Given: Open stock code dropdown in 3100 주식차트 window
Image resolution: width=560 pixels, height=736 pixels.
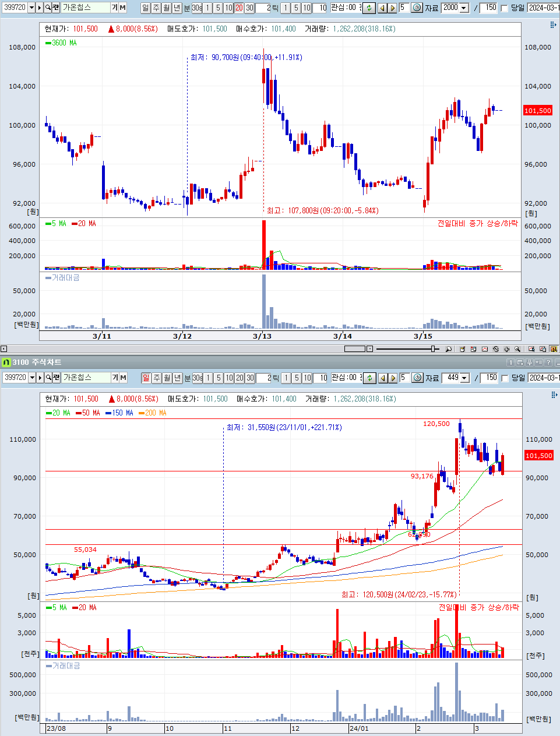Looking at the screenshot, I should pos(31,378).
